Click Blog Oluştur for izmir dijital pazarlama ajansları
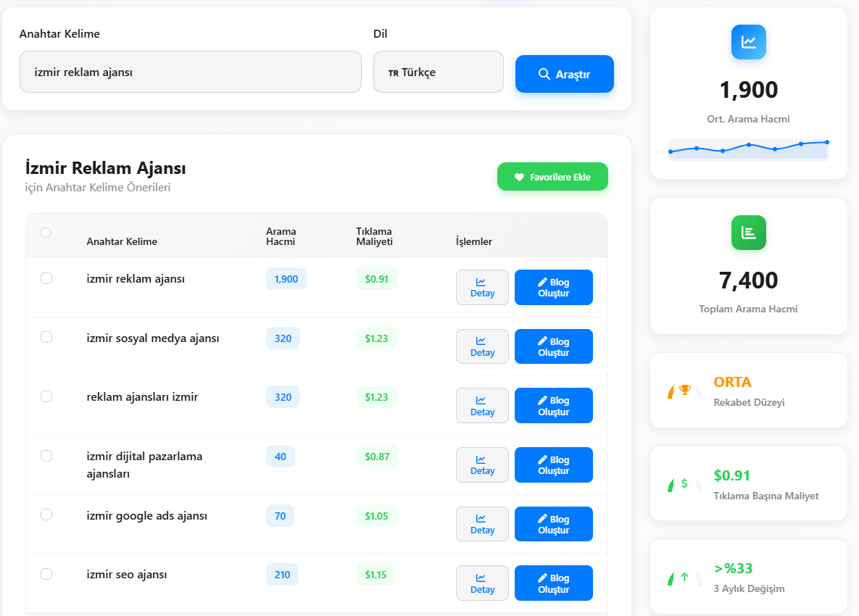Screen dimensions: 859x616 click(x=553, y=465)
